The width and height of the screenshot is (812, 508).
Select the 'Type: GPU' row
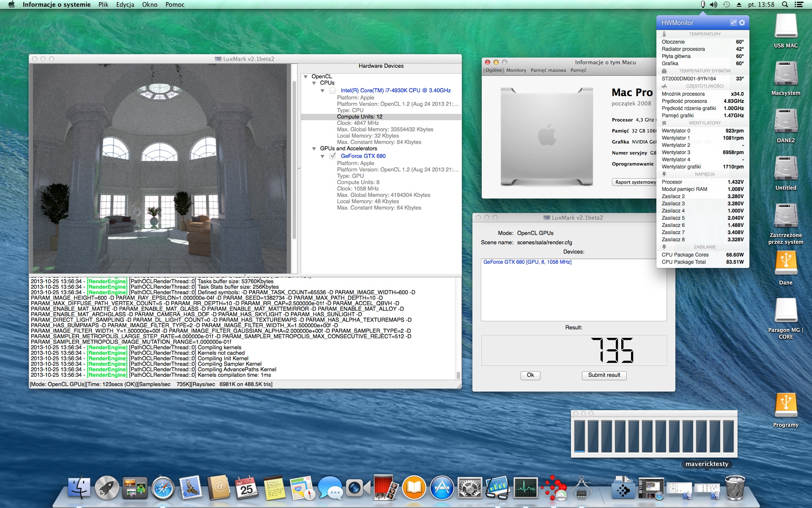pyautogui.click(x=350, y=176)
